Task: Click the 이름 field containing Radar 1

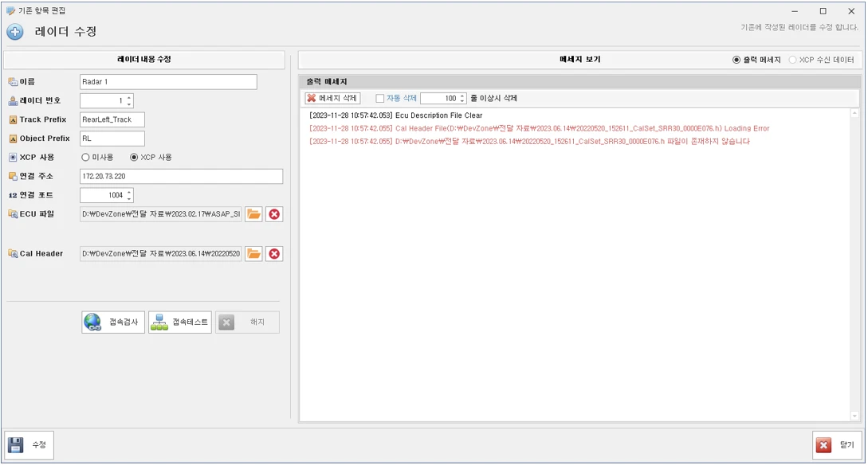Action: [x=168, y=82]
